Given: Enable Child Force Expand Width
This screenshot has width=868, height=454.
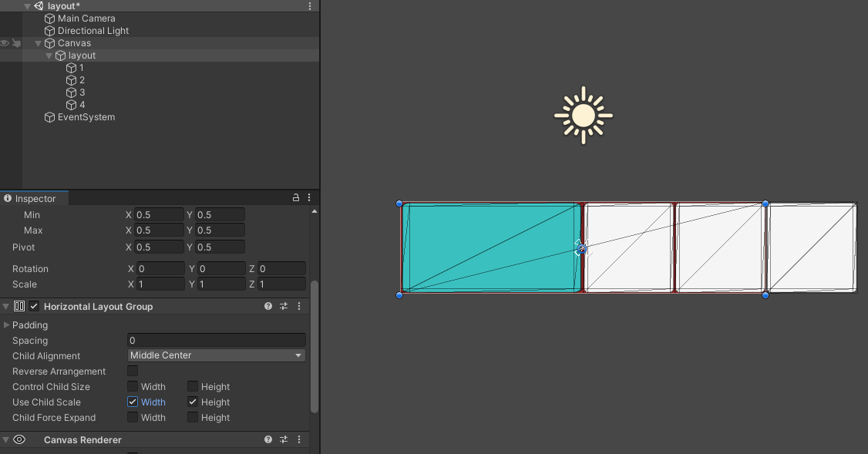Looking at the screenshot, I should point(133,418).
